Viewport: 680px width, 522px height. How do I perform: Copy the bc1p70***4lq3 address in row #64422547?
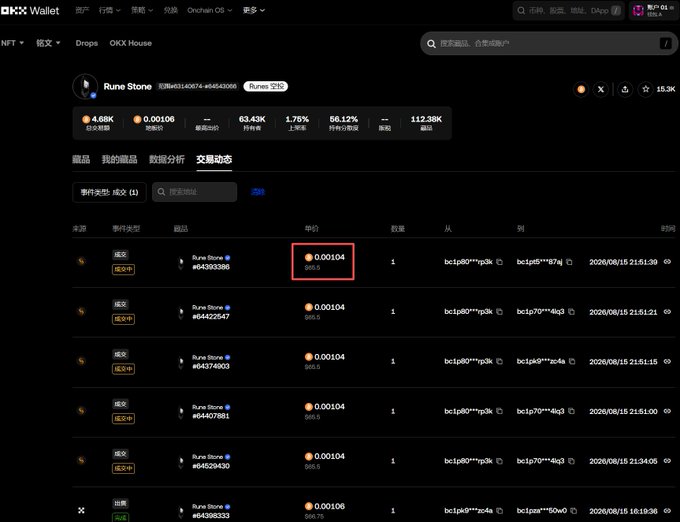click(x=572, y=312)
